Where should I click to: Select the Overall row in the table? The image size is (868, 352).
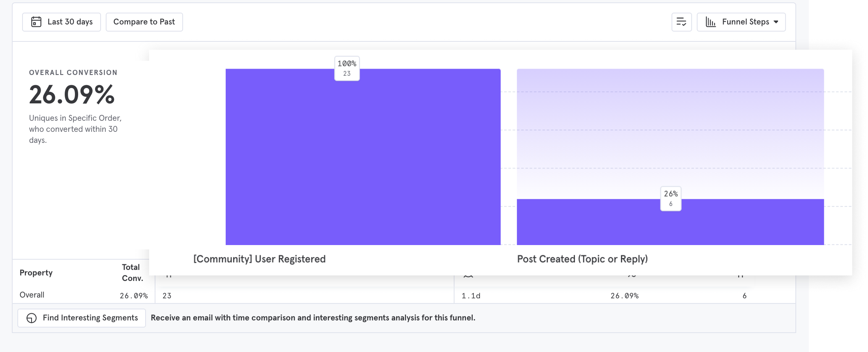(x=404, y=295)
